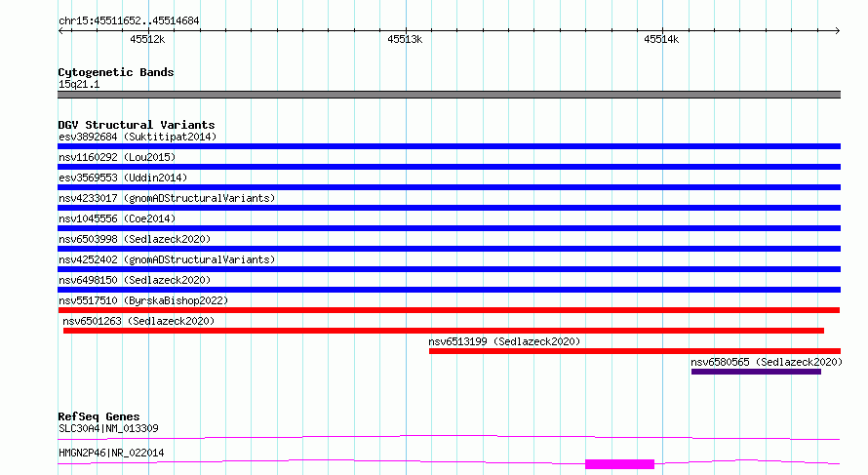Select the RefSeq Genes track title
Viewport: 868px width, 475px height.
99,416
